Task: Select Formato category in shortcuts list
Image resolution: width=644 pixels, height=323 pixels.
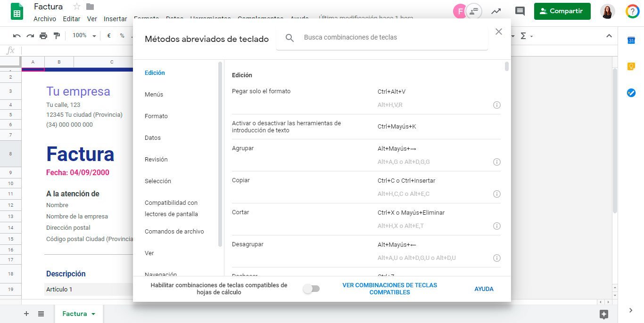Action: 156,116
